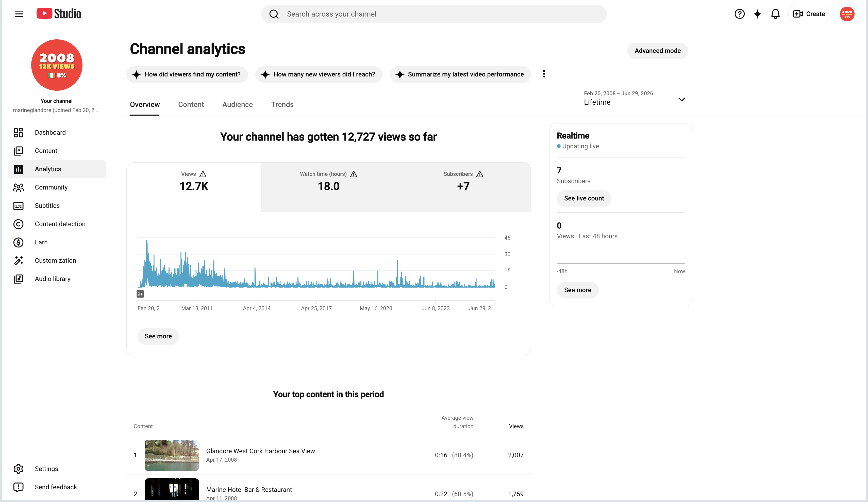
Task: Click the Customization magic wand icon
Action: pyautogui.click(x=18, y=260)
